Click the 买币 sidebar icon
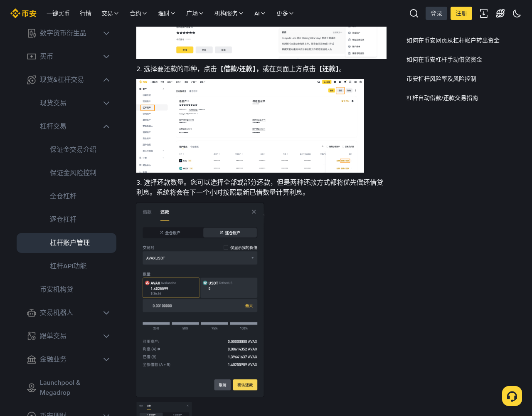 (x=32, y=57)
